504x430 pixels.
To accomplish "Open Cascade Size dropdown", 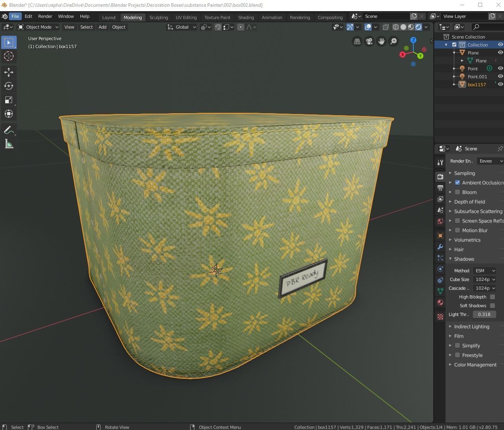I will click(x=485, y=288).
